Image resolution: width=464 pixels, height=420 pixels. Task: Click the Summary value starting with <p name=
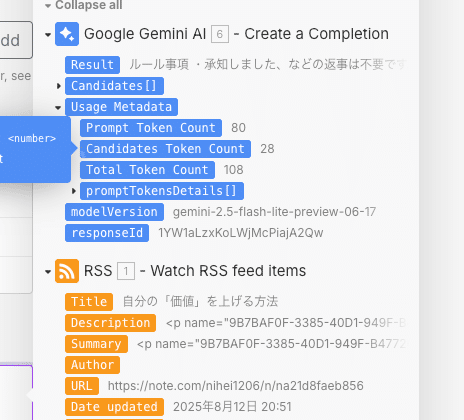[271, 344]
